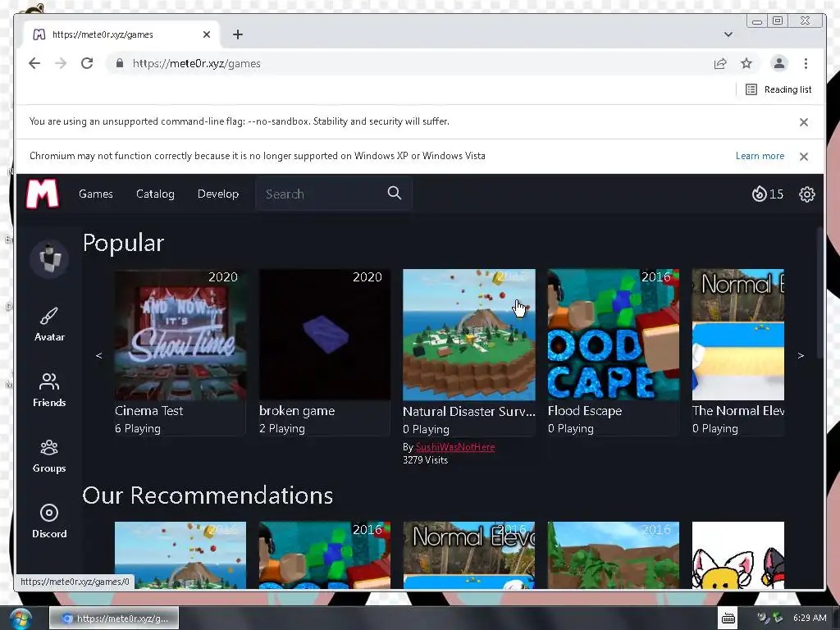
Task: Select the mete0r.xyz/games browser tab
Action: 121,34
